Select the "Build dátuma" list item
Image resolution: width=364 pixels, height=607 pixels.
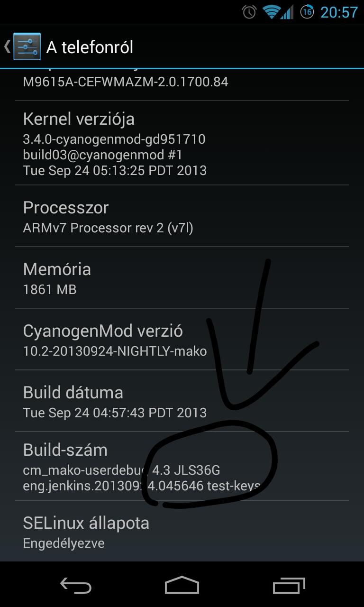pos(182,401)
